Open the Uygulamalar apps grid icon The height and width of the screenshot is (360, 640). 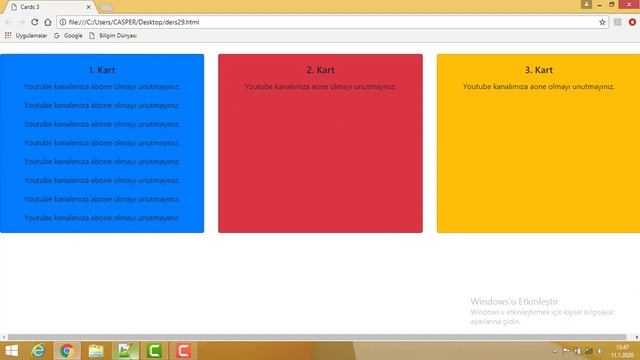[x=8, y=36]
